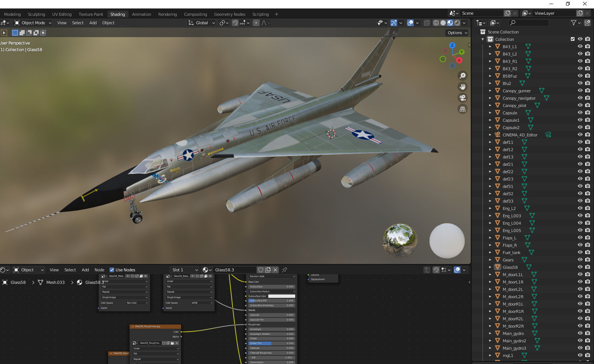594x364 pixels.
Task: Select the Eng_L003 object in outliner
Action: click(512, 216)
